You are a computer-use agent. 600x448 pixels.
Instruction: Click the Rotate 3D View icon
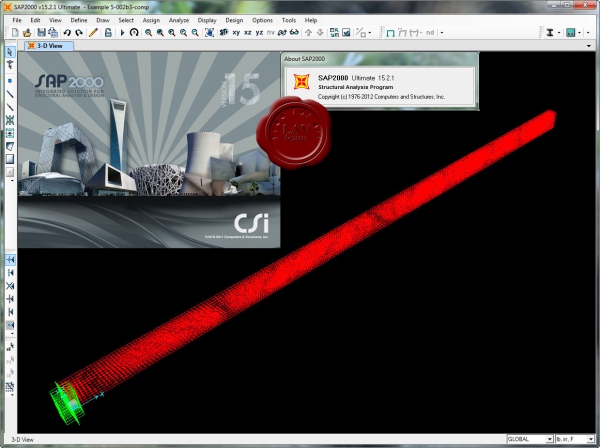(282, 33)
